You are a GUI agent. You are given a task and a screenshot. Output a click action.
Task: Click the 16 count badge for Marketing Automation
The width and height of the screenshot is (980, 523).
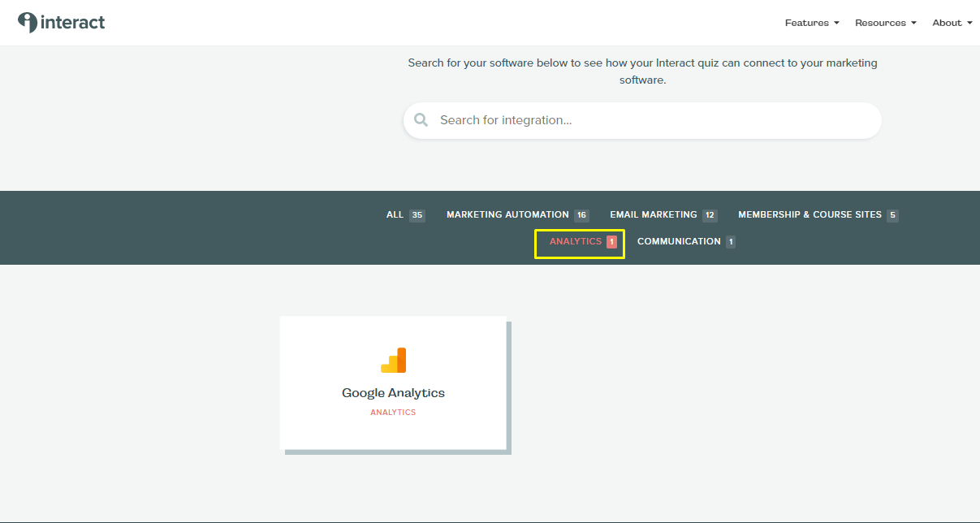click(x=581, y=215)
